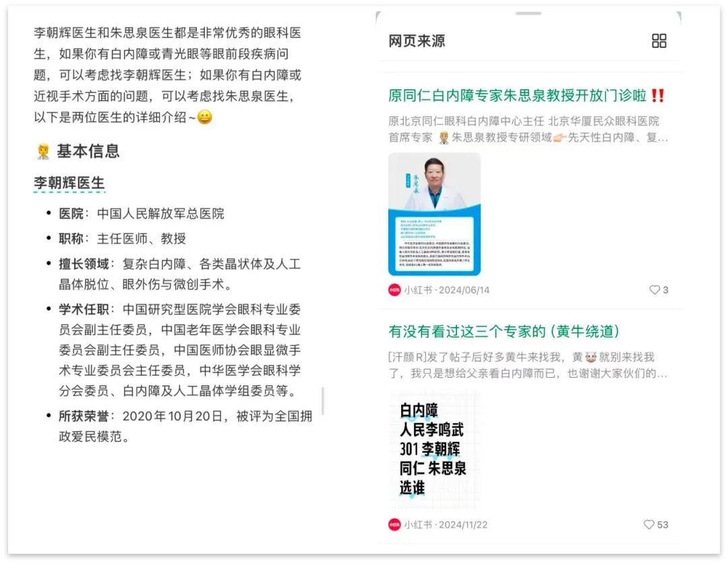Click the 小红书 logo dated 2024/06/14

click(394, 290)
